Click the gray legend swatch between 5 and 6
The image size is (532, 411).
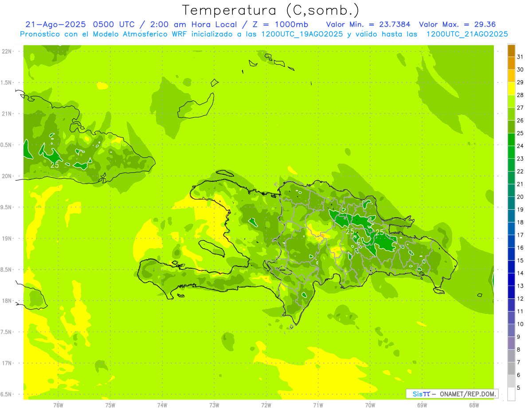coord(511,381)
